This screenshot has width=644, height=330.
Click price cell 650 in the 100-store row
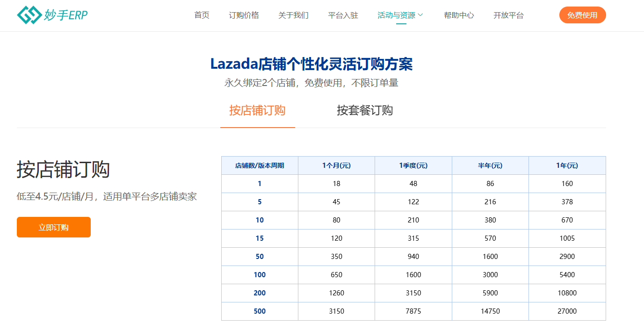click(336, 275)
